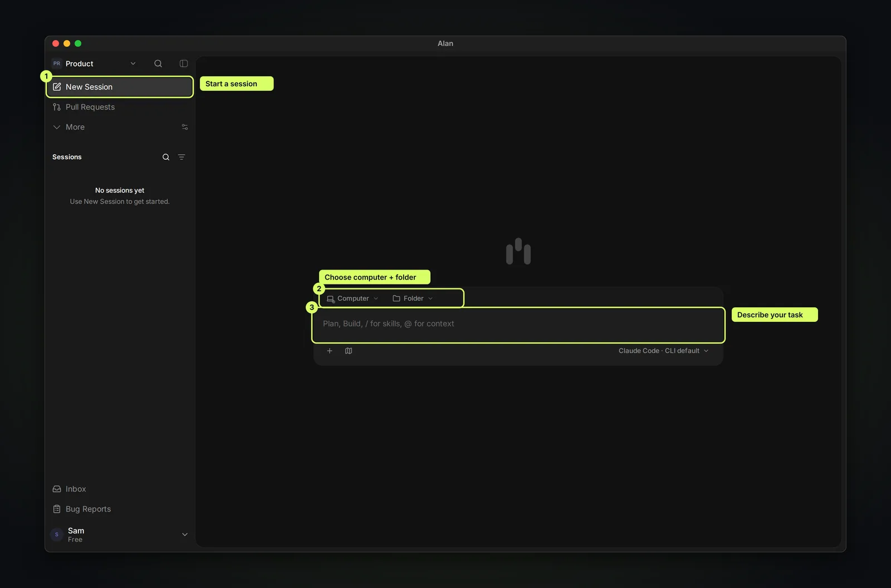Open Pull Requests in the sidebar
Viewport: 891px width, 588px height.
coord(120,107)
